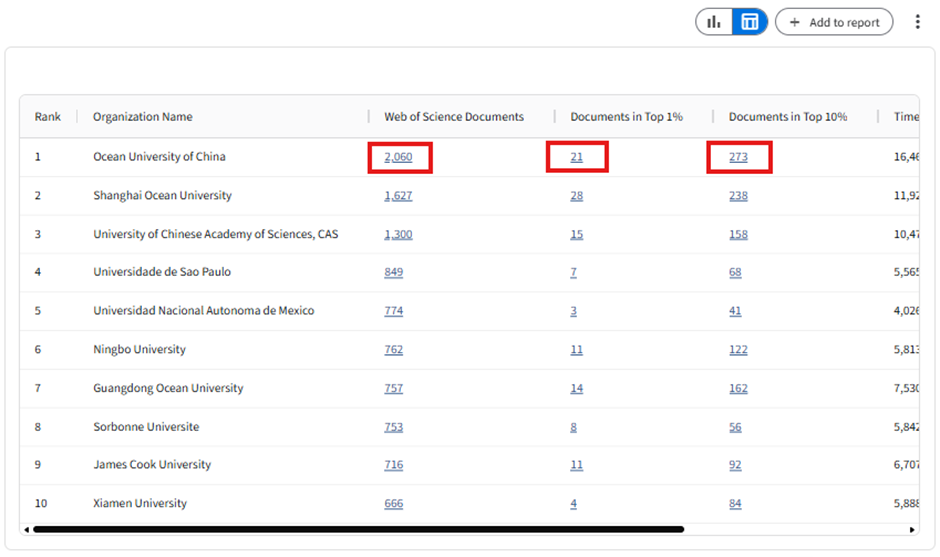Click the Add to report button
This screenshot has height=557, width=940.
834,22
